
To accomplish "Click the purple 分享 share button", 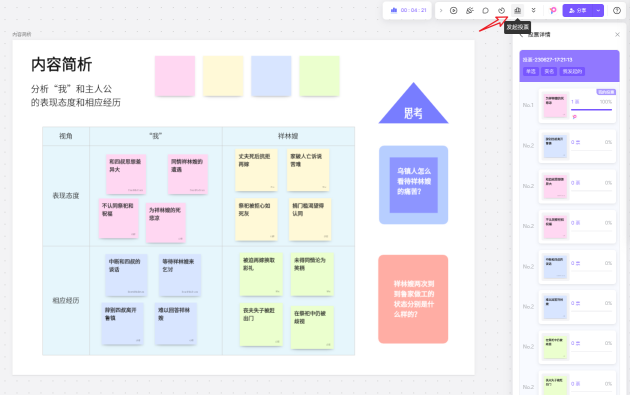I will [578, 10].
